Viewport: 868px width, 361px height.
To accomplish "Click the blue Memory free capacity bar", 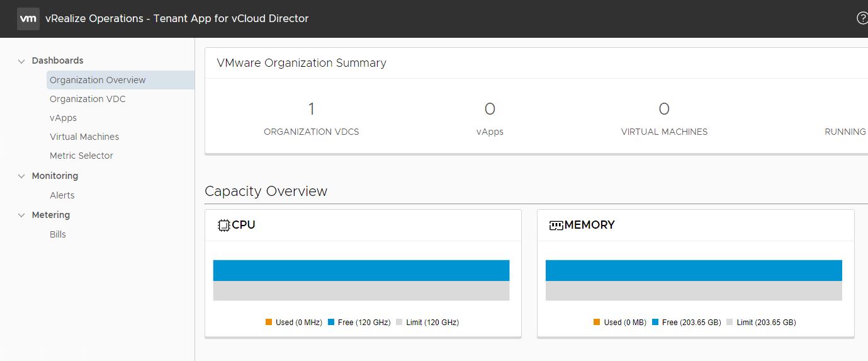I will click(694, 270).
